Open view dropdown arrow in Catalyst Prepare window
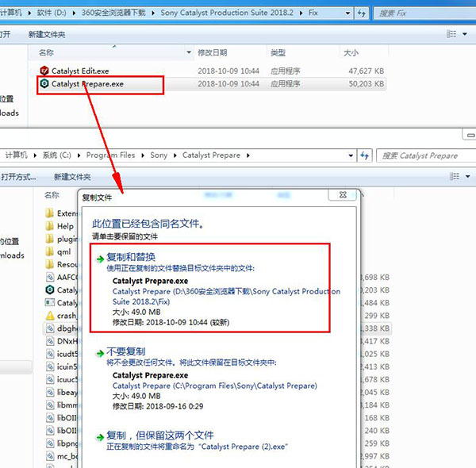This screenshot has width=476, height=468. point(468,176)
